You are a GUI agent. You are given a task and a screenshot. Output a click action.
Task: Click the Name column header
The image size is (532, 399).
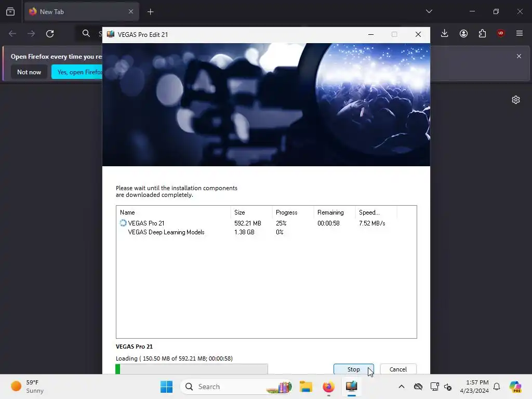(174, 212)
